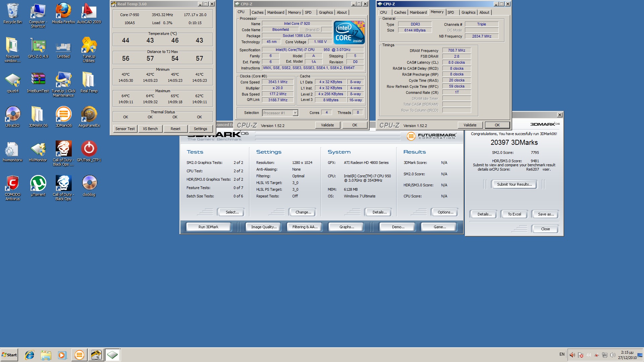
Task: Switch to Caches tab in left CPU-Z
Action: [x=257, y=12]
